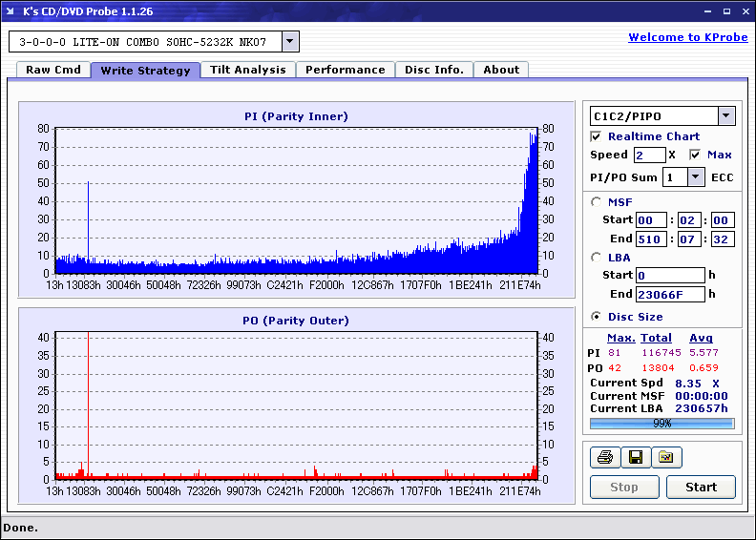Open the C1C2/PIPO test type dropdown
This screenshot has height=540, width=756.
726,115
